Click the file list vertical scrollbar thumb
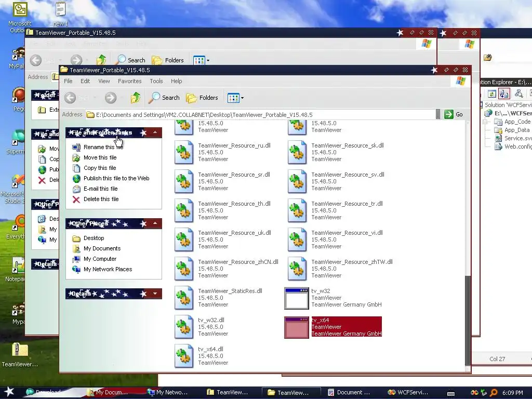The image size is (532, 399). [x=468, y=320]
